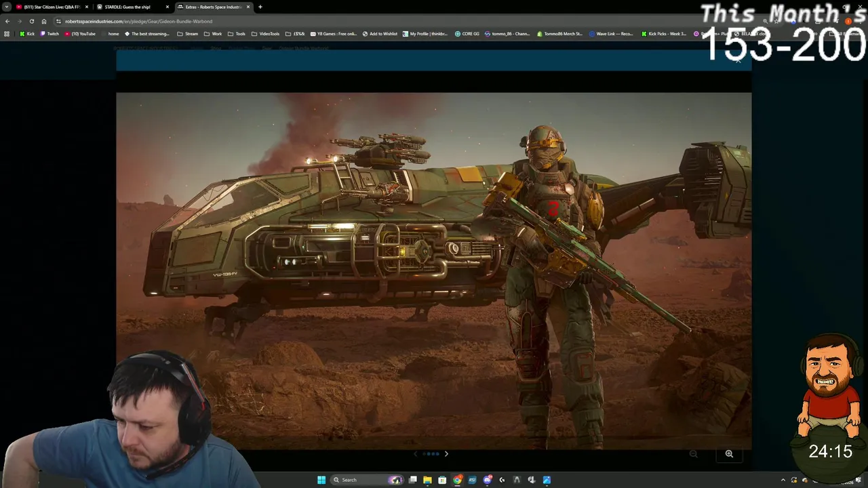The image size is (868, 488).
Task: Open the browser home page
Action: pos(44,21)
